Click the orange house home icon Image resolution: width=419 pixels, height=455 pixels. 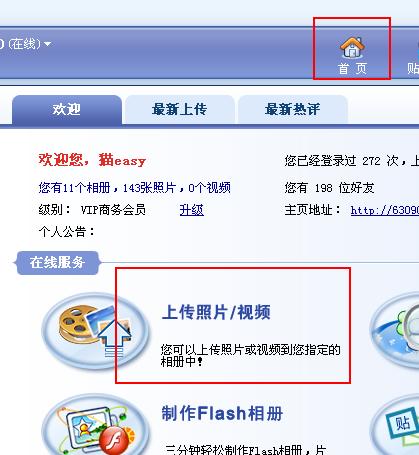coord(352,47)
